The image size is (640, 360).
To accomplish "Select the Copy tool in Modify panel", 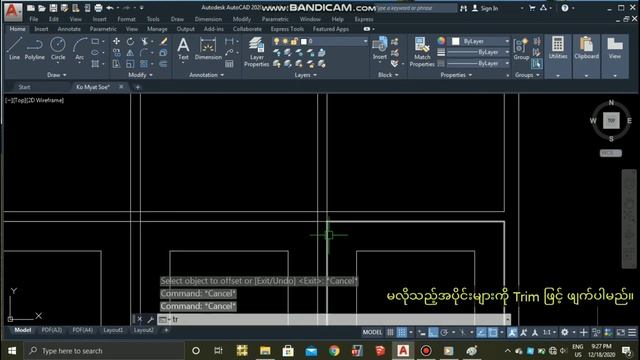I will tap(116, 53).
